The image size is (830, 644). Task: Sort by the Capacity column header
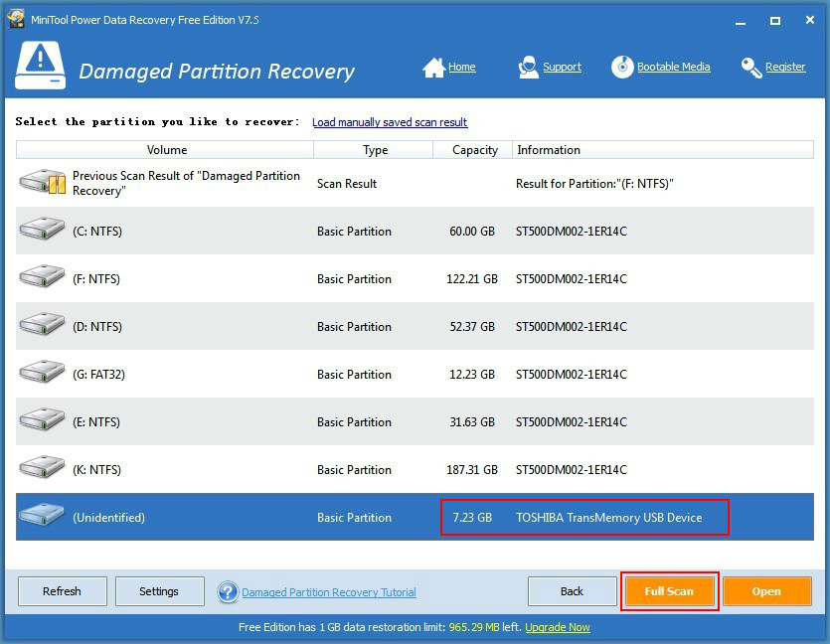pos(473,150)
